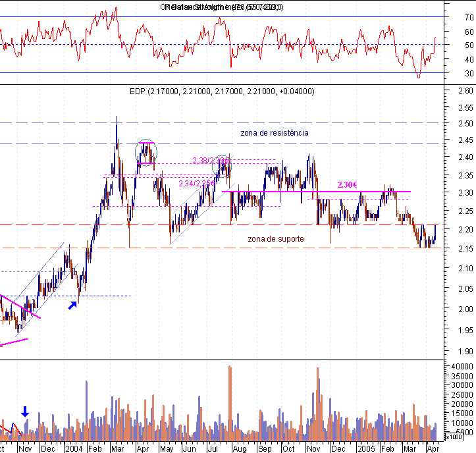Image resolution: width=476 pixels, height=453 pixels.
Task: Click the volume axis label 20000
Action: click(x=462, y=404)
